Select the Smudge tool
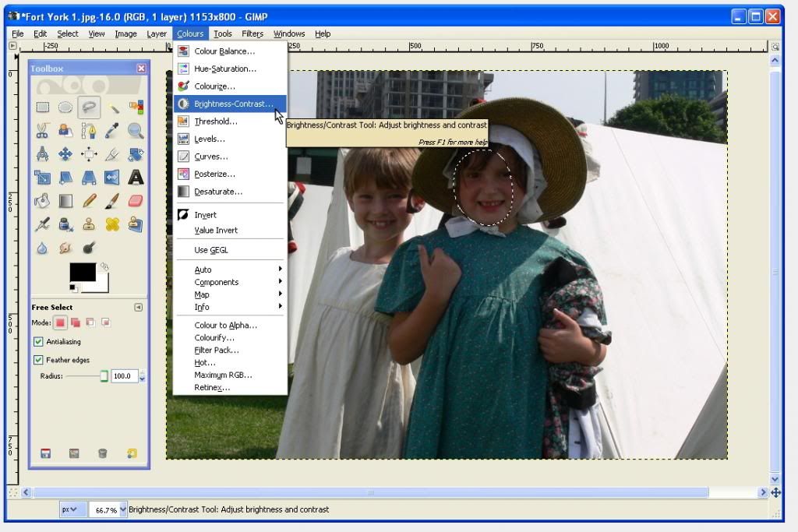 coord(65,248)
